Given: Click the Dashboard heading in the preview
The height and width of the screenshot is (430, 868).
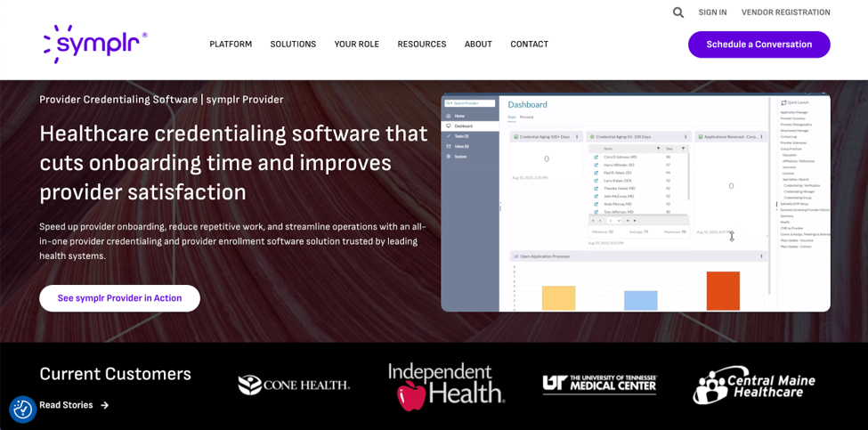Looking at the screenshot, I should [528, 104].
